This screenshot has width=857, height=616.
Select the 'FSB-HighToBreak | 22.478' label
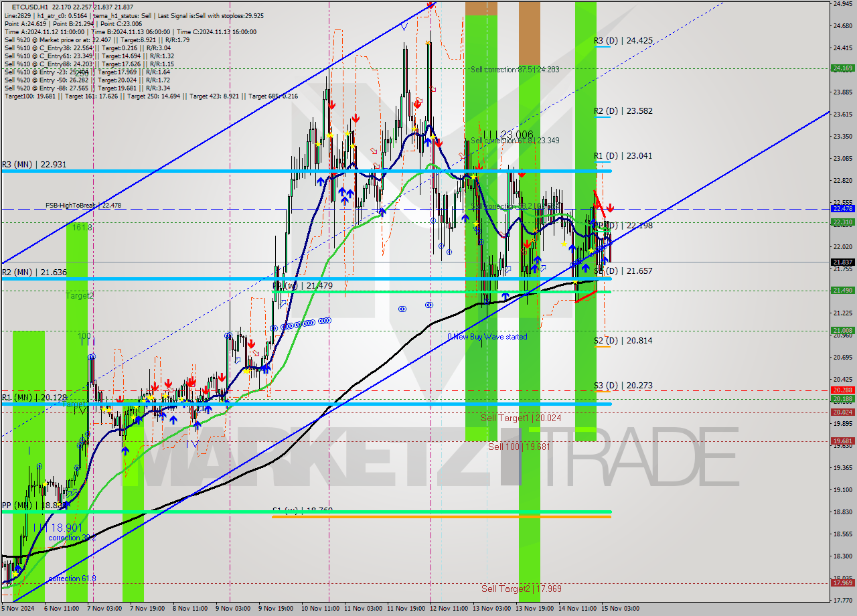click(83, 206)
